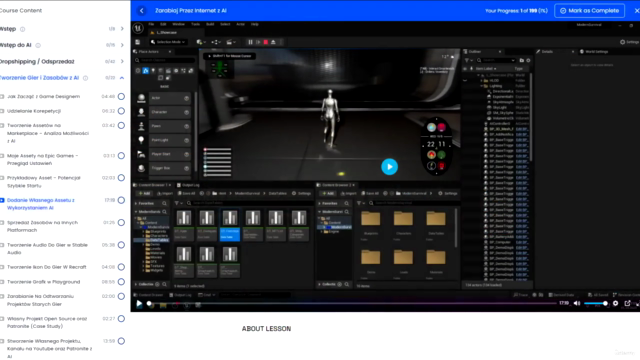Open Window menu in Unreal editor
This screenshot has width=640, height=360.
pos(178,24)
